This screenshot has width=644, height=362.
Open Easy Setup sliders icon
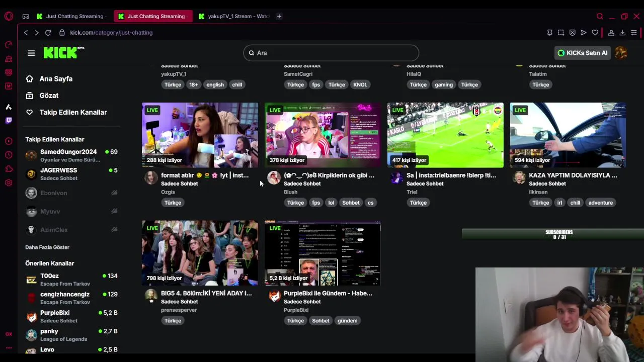pos(634,33)
